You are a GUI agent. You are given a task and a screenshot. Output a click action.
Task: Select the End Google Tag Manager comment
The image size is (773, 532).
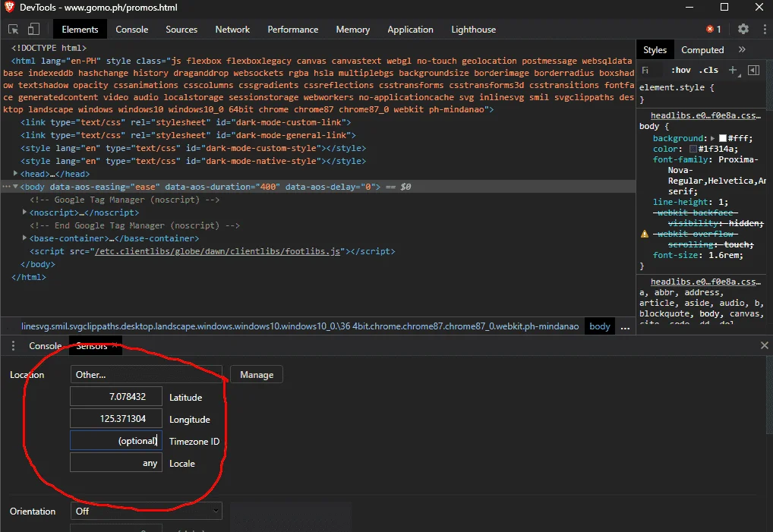coord(134,225)
